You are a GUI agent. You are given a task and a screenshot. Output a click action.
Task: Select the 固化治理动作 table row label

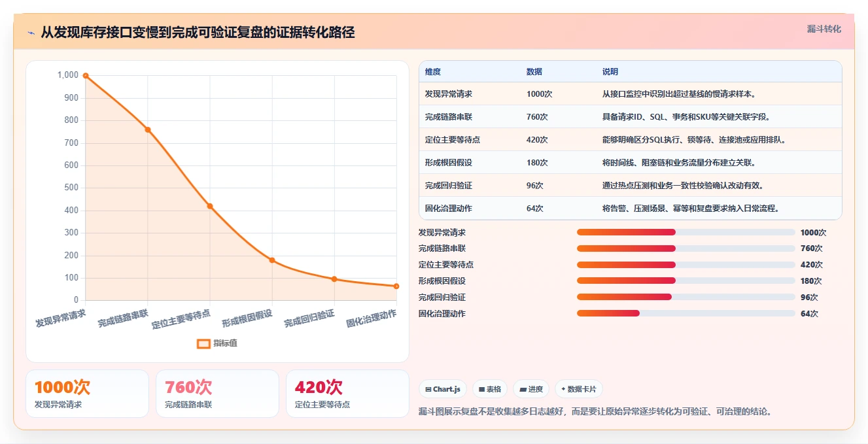(449, 209)
